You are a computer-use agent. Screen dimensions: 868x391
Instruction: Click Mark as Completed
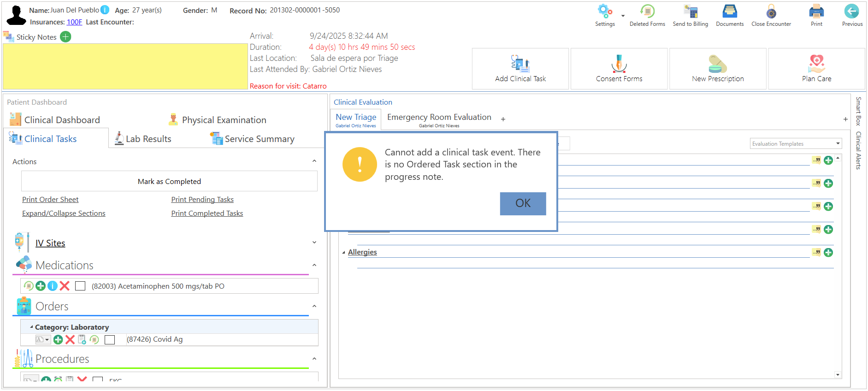coord(169,181)
